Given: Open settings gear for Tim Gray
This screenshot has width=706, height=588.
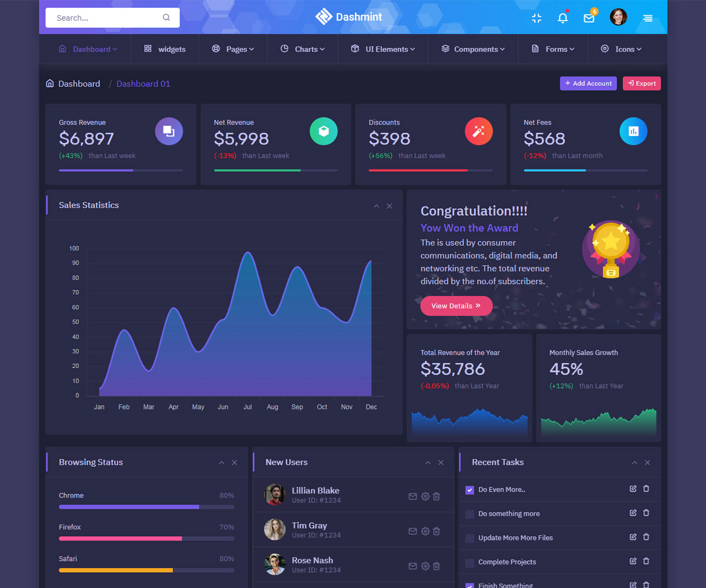Looking at the screenshot, I should click(425, 532).
